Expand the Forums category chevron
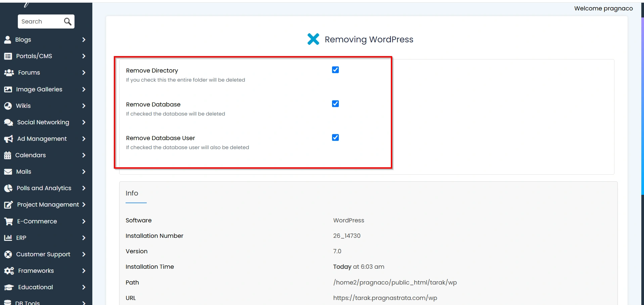 pyautogui.click(x=84, y=73)
